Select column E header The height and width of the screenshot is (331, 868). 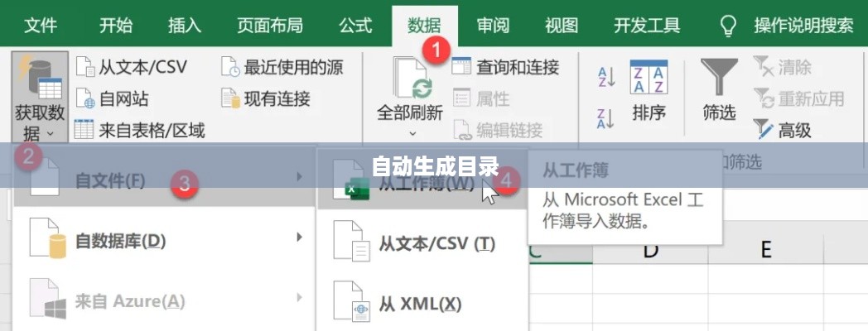(766, 250)
